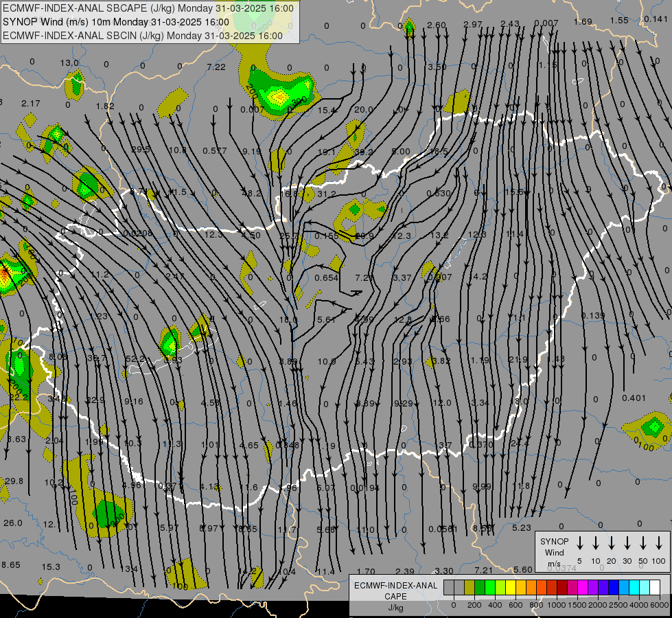Click the map value 15.4
The image size is (672, 618).
coord(327,111)
